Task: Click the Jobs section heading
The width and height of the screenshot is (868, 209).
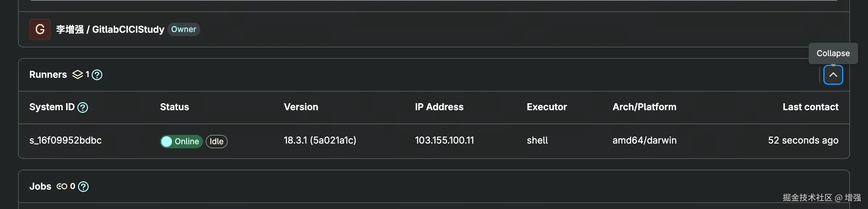Action: click(x=40, y=186)
